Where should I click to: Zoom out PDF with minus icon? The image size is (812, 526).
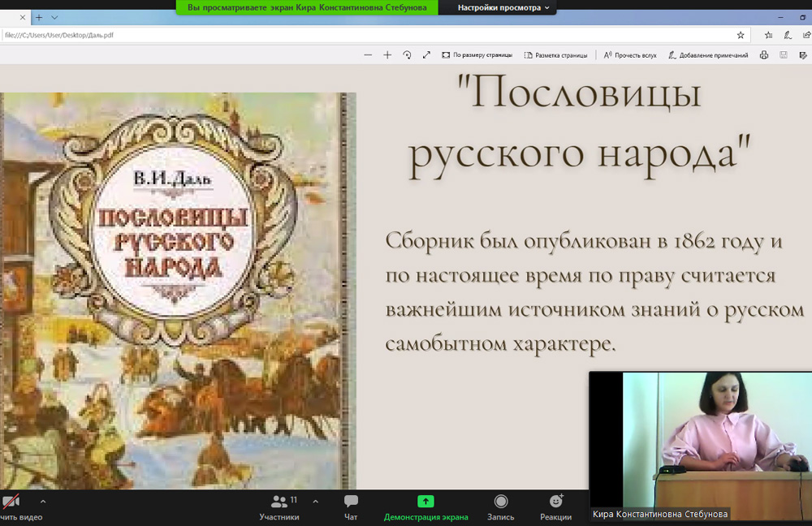pos(368,55)
